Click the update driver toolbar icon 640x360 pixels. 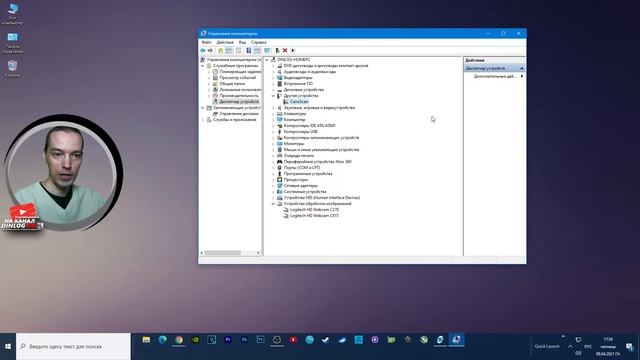click(x=277, y=50)
